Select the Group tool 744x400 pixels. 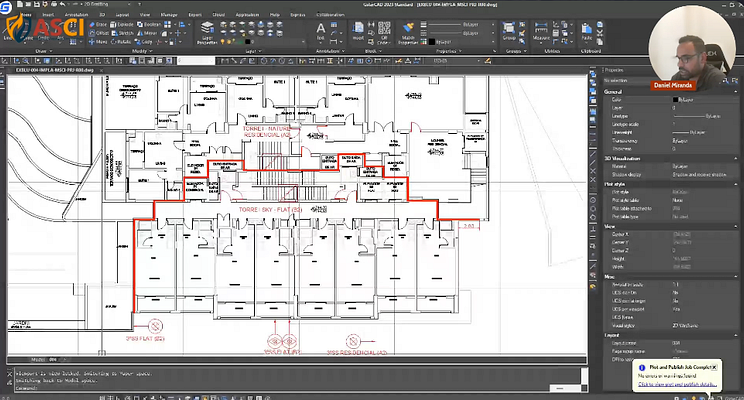coord(509,31)
